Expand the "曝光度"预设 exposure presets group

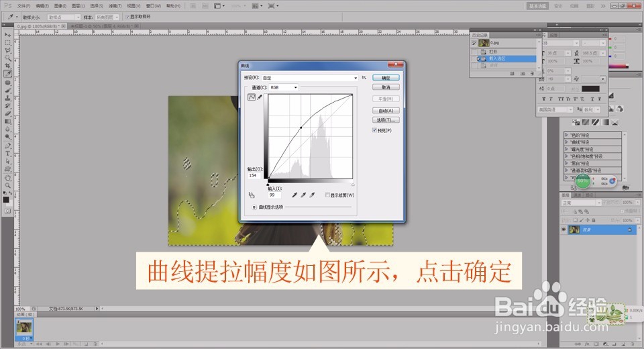click(x=566, y=149)
